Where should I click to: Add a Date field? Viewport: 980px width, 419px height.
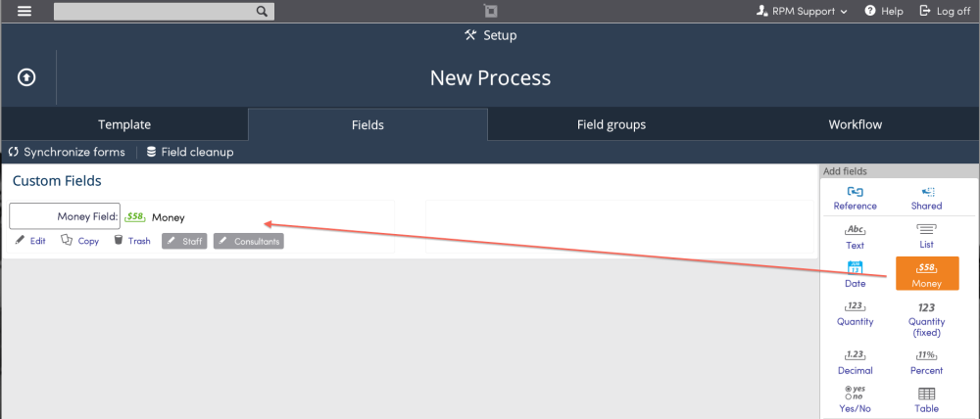855,274
